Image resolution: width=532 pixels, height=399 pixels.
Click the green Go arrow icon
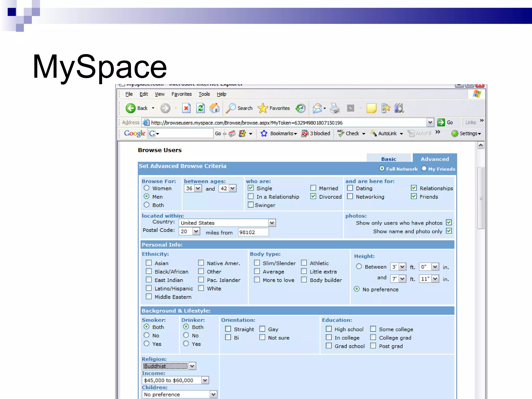tap(441, 122)
